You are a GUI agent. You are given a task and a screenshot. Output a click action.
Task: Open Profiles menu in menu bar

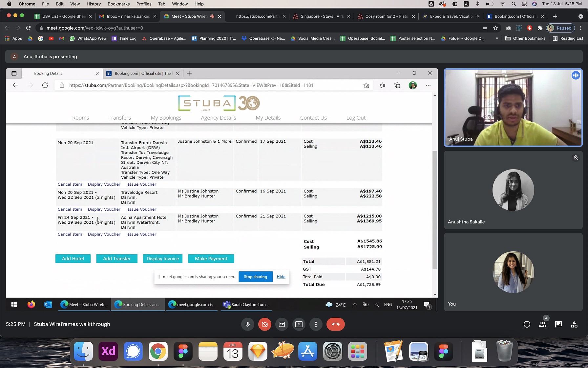pyautogui.click(x=144, y=4)
